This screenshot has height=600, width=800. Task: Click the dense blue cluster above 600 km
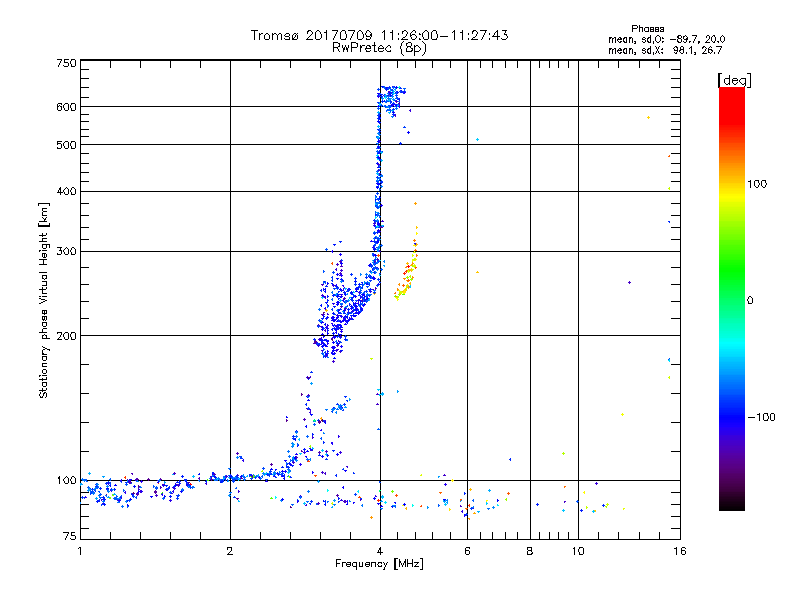391,100
